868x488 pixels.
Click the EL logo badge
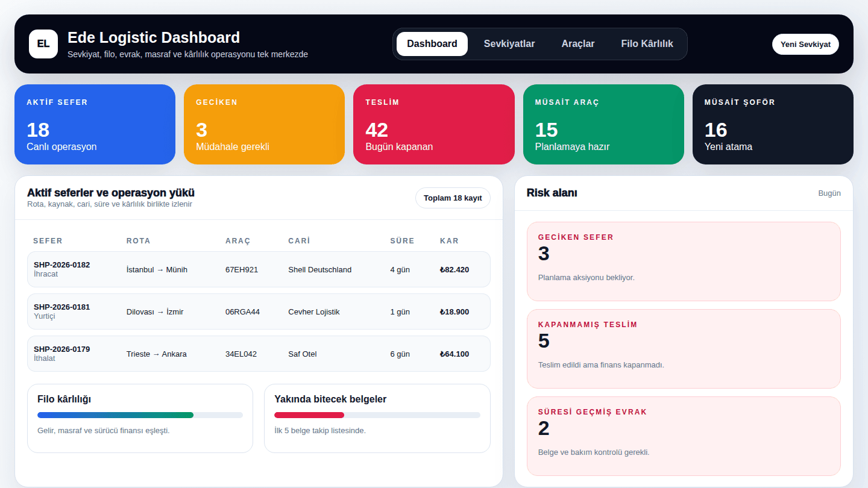coord(43,44)
